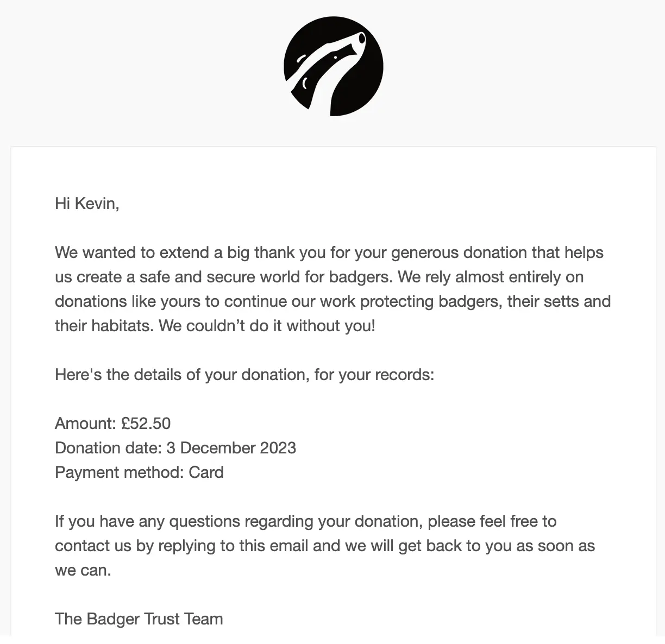Click the word "Card" payment value
Screen dimensions: 665x644
pyautogui.click(x=206, y=472)
